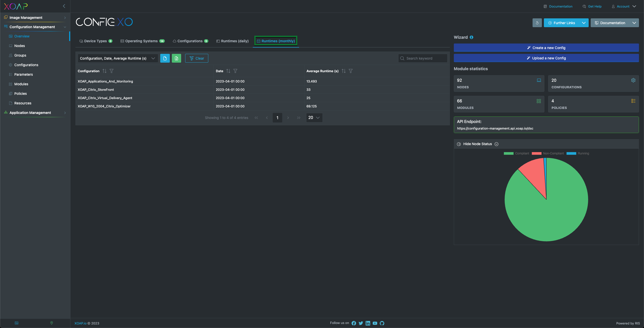Viewport: 644px width, 328px height.
Task: Open Nodes in the sidebar
Action: coord(20,46)
